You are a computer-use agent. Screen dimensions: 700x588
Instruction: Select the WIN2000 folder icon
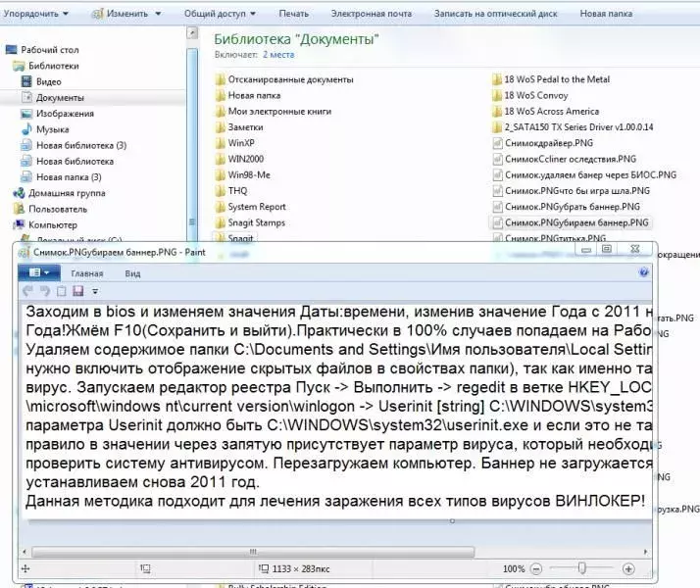220,160
